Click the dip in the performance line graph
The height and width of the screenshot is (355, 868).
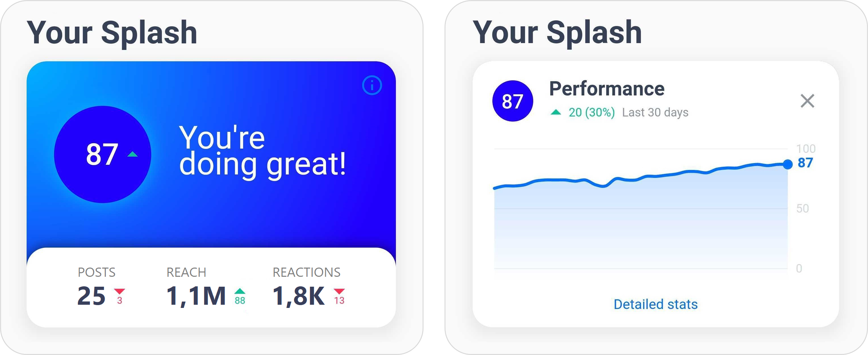(x=603, y=186)
